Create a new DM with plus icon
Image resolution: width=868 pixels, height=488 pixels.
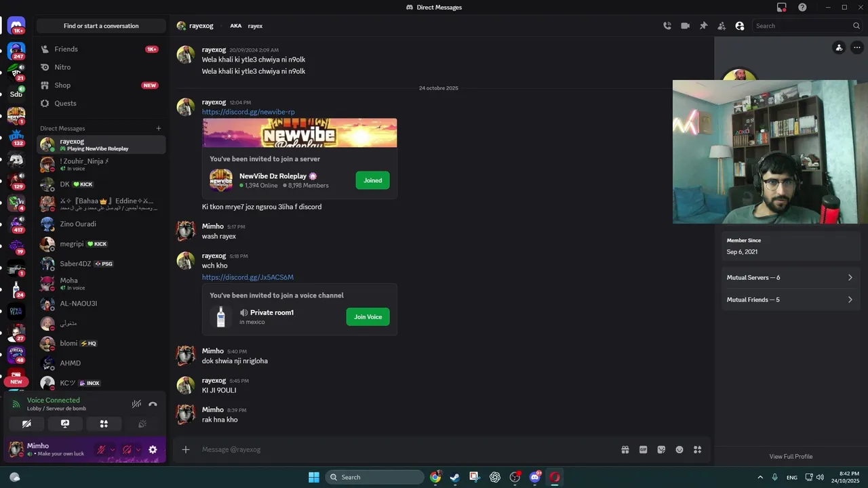pos(159,128)
